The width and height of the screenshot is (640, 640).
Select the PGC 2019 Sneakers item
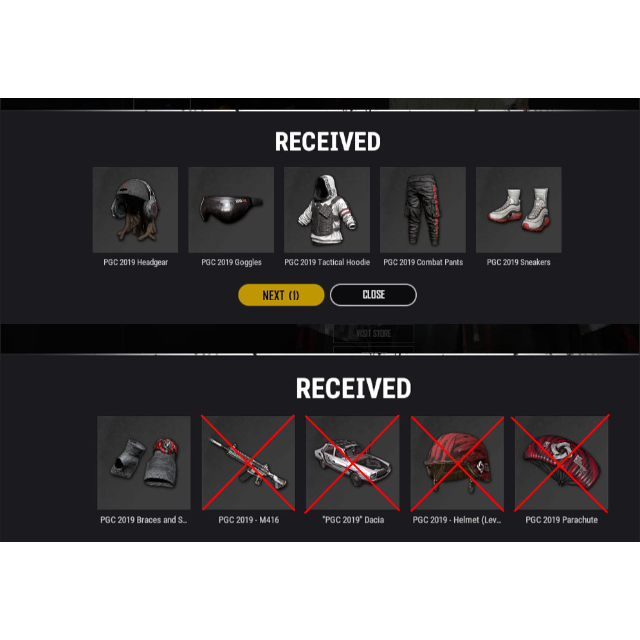point(519,210)
